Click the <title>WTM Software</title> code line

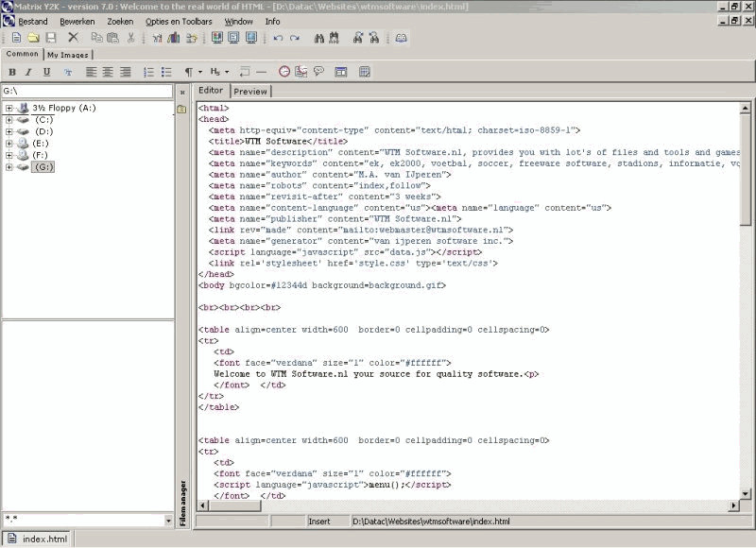click(x=278, y=141)
